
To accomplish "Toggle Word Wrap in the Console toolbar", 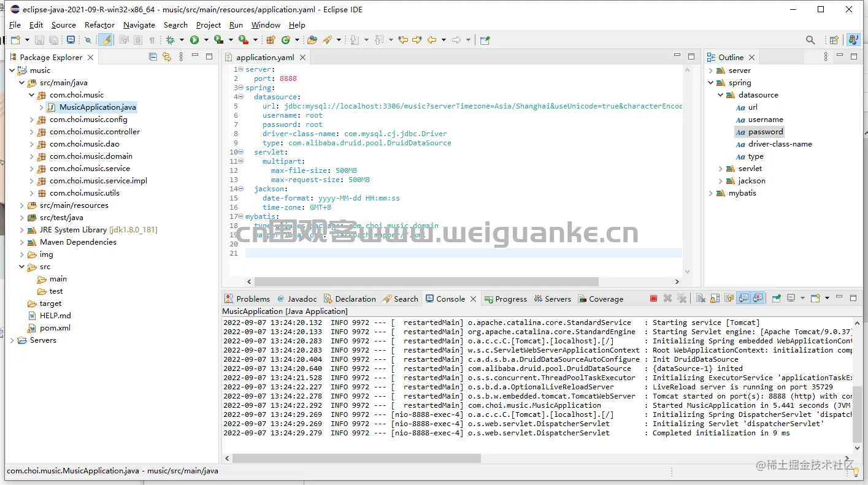I will pyautogui.click(x=729, y=299).
